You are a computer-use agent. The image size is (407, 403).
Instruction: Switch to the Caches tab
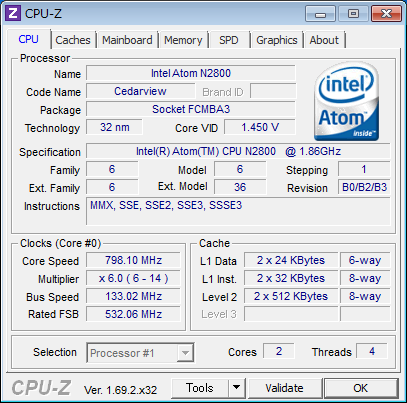(73, 40)
